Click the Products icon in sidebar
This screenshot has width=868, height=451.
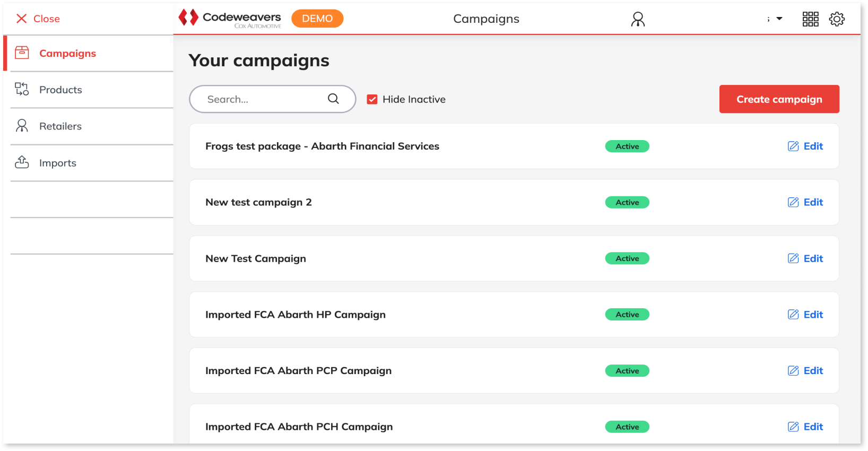(22, 89)
